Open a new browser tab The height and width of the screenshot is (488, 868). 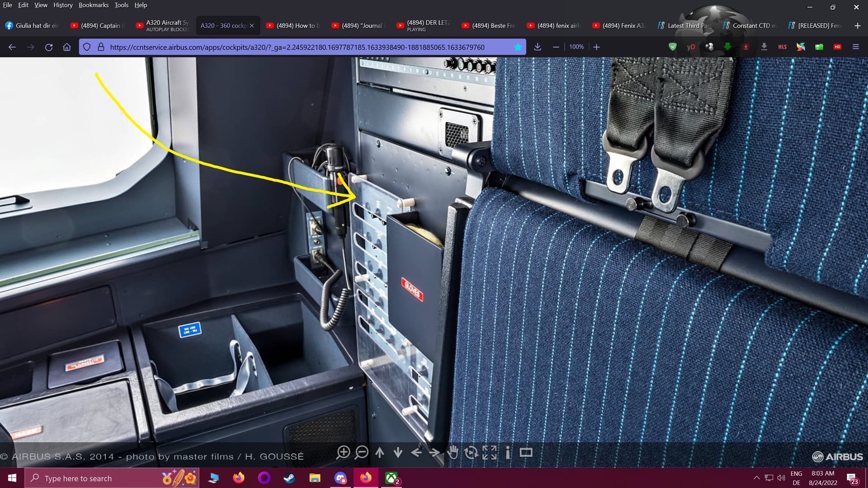857,26
